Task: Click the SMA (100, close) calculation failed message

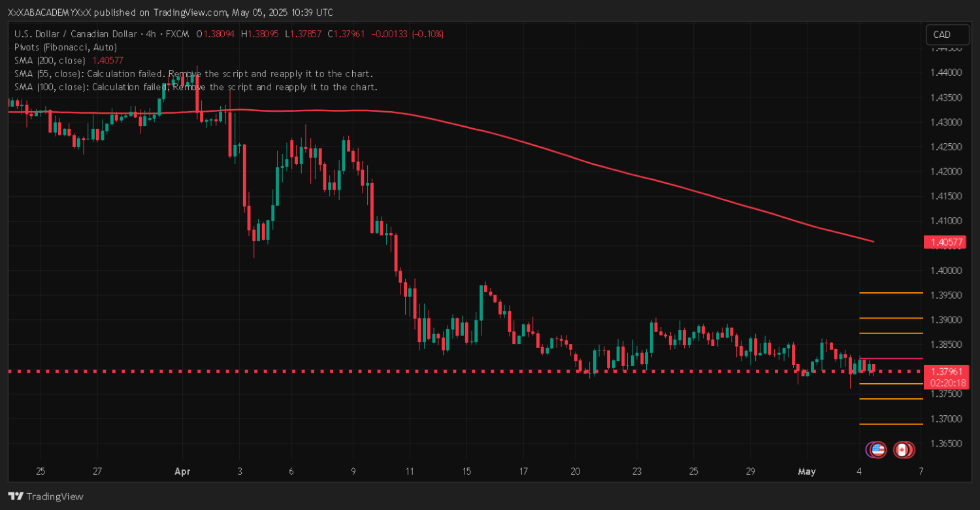Action: (195, 87)
